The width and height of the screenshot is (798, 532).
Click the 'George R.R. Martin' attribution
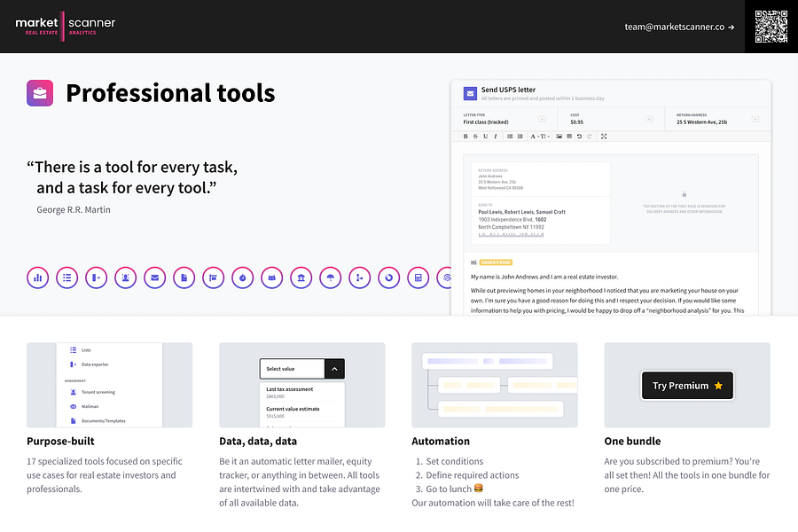click(74, 210)
